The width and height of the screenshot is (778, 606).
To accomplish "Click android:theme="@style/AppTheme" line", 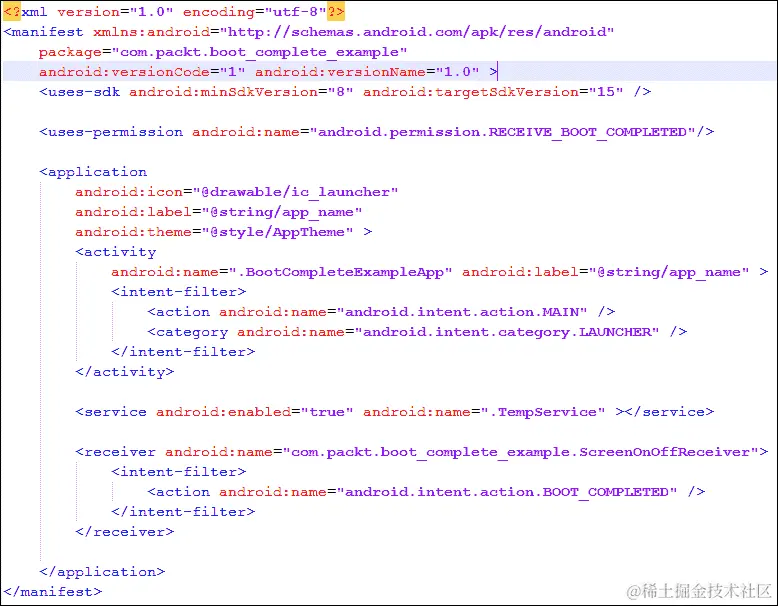I will click(223, 232).
